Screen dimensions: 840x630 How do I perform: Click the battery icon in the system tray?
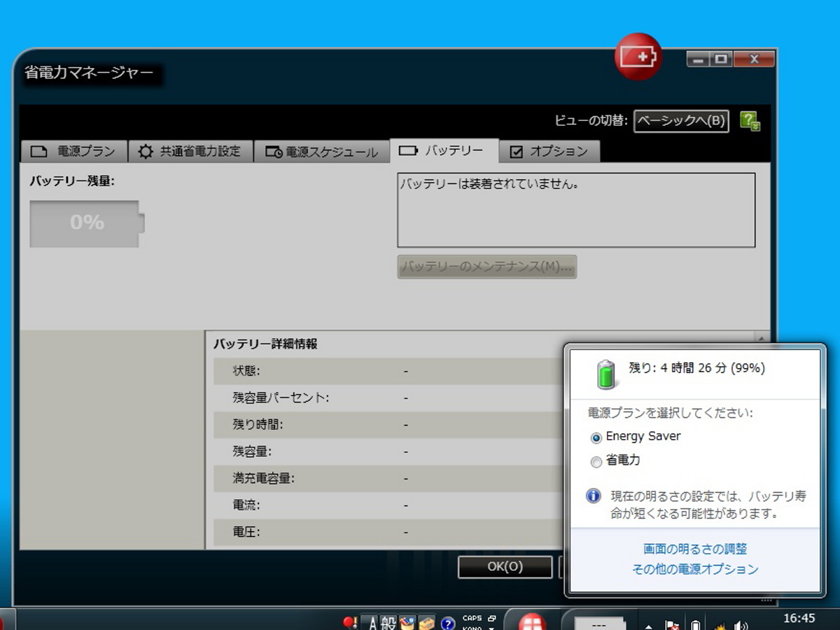[x=695, y=624]
